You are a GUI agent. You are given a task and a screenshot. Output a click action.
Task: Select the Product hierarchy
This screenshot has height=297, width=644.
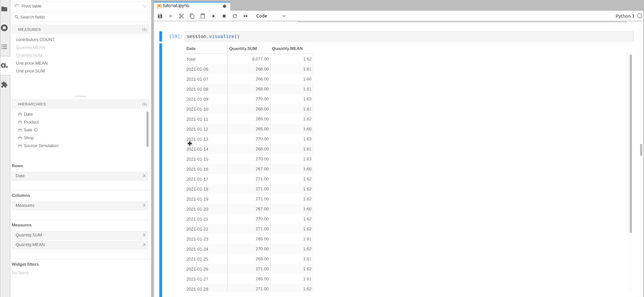[31, 122]
